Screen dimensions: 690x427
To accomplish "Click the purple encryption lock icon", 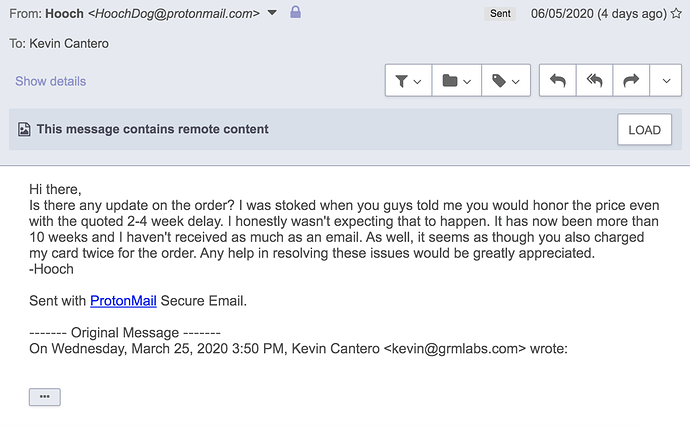I will (294, 13).
